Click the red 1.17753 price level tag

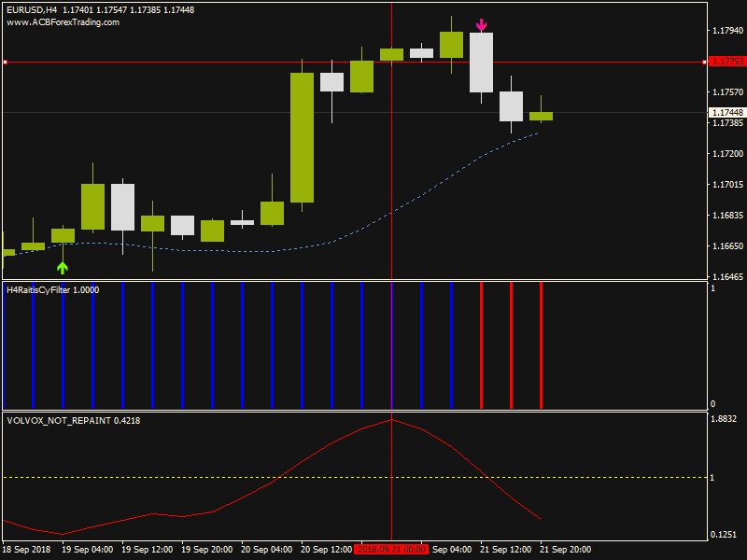[x=726, y=63]
